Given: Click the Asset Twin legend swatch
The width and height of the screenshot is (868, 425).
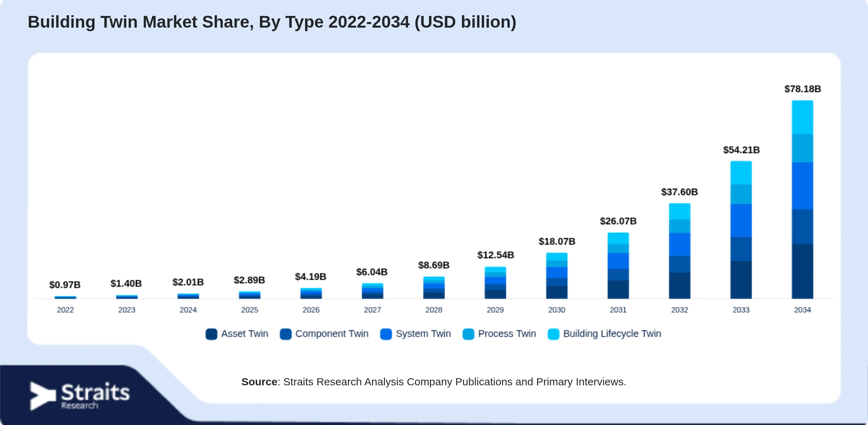Looking at the screenshot, I should coord(211,334).
